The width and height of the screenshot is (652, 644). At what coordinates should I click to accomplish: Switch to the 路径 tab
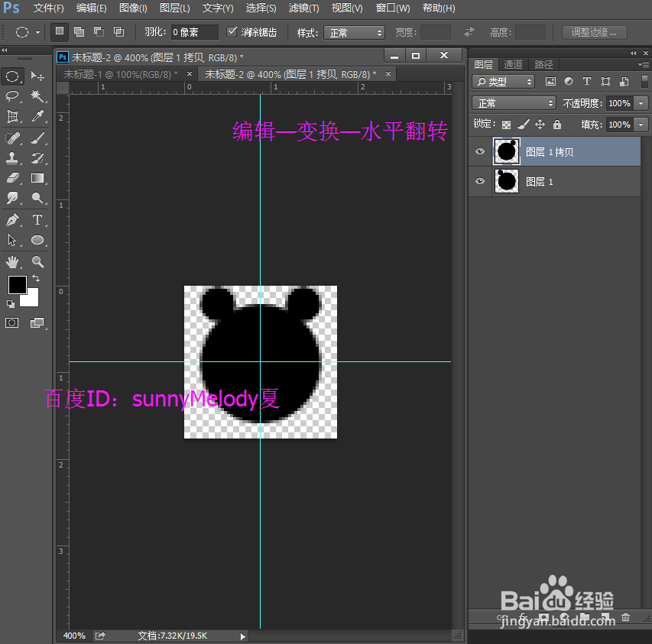543,64
